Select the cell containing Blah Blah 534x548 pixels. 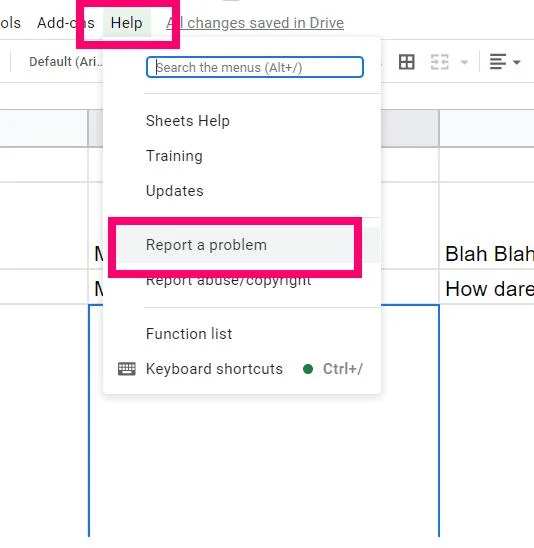tap(486, 252)
